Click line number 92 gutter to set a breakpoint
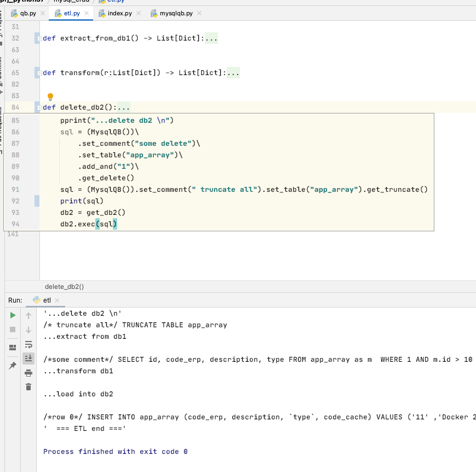 15,201
